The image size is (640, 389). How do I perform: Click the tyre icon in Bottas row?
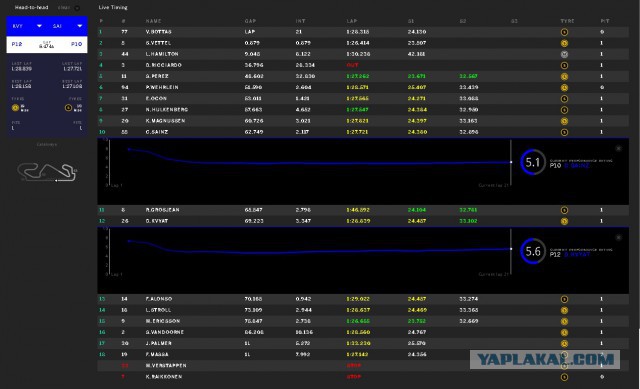564,32
